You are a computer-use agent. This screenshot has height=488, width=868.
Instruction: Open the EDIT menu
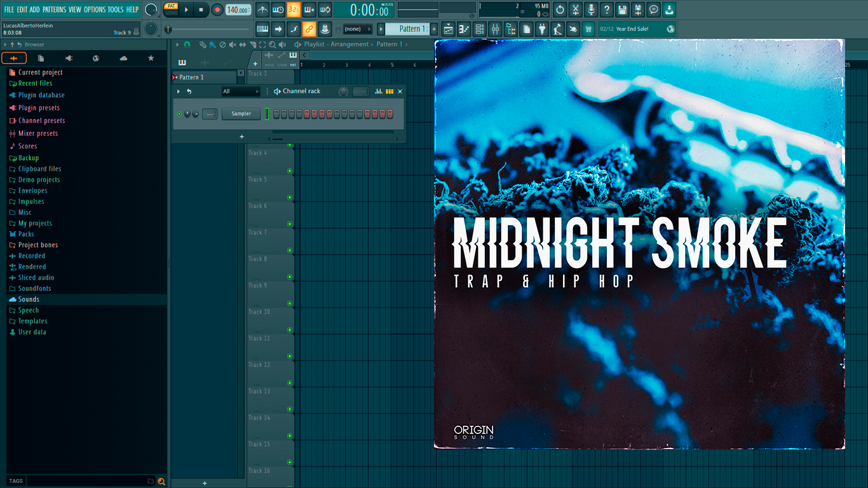click(x=22, y=10)
